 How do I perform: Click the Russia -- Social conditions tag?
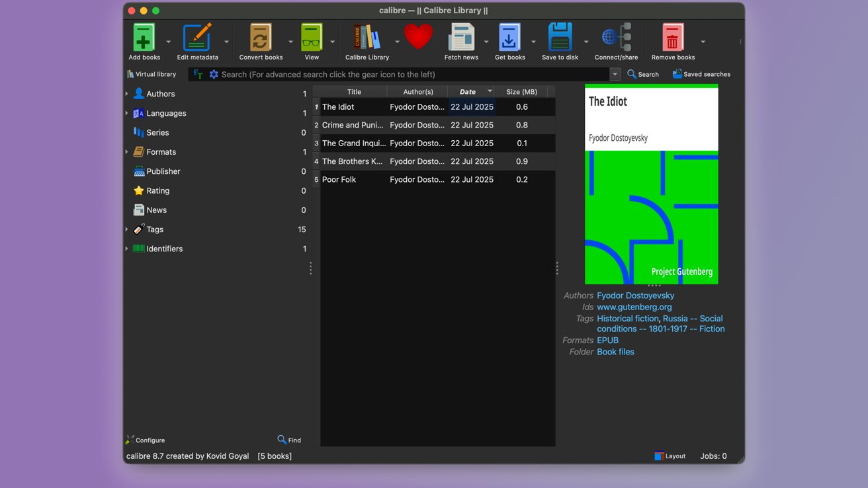coord(662,323)
